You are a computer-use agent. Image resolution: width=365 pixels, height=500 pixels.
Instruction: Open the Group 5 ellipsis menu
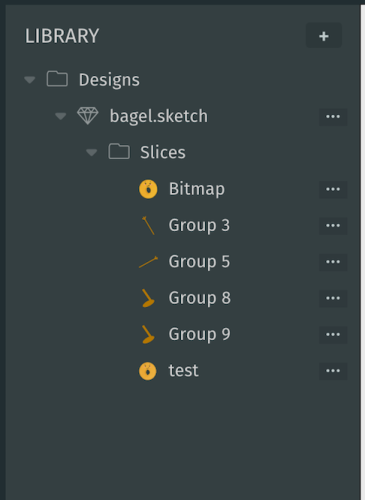[333, 262]
